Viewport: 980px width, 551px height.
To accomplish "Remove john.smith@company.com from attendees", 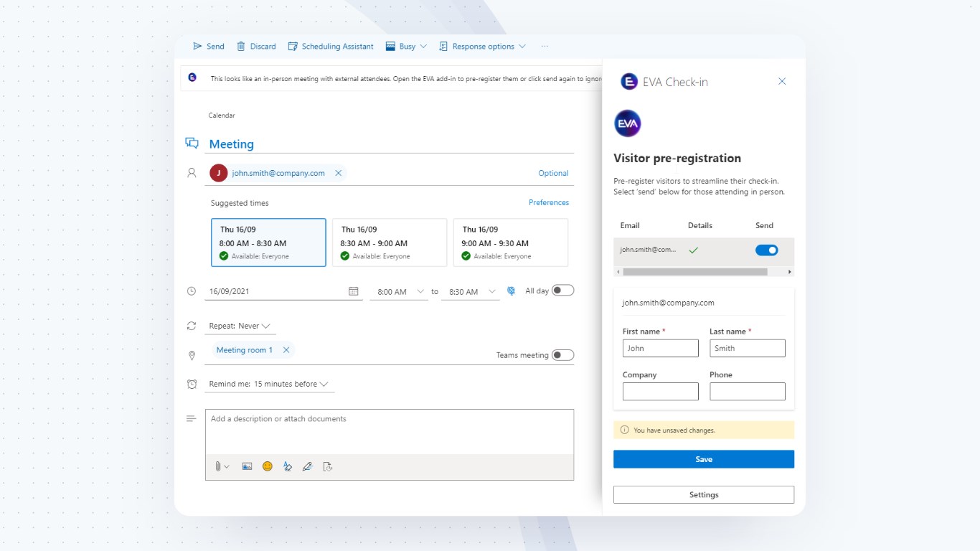I will [x=338, y=173].
